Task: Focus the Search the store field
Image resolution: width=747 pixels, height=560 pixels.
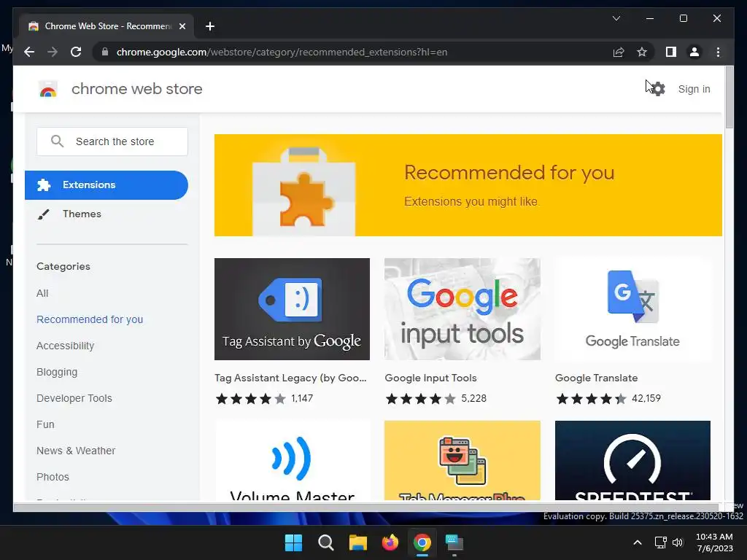Action: click(x=112, y=141)
